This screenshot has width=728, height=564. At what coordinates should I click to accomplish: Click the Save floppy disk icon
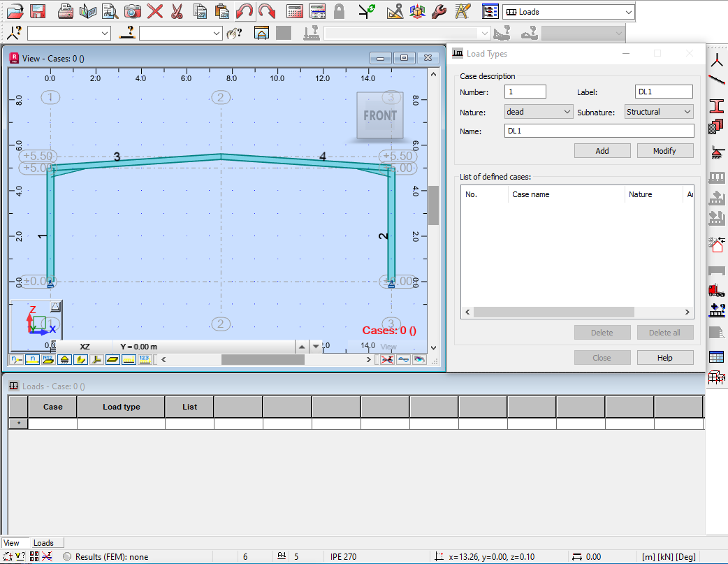pyautogui.click(x=38, y=11)
